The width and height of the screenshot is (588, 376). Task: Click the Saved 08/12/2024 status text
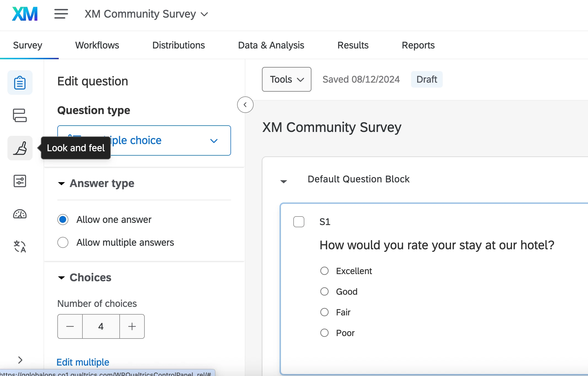click(x=361, y=79)
